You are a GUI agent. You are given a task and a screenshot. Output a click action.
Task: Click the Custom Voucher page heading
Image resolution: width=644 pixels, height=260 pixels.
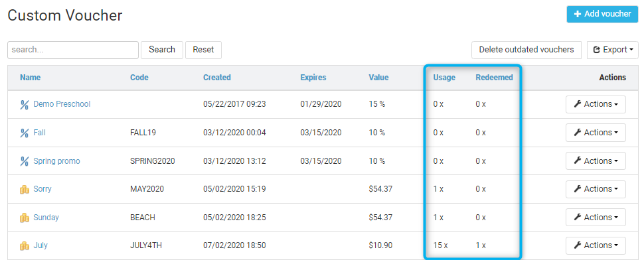pos(65,15)
